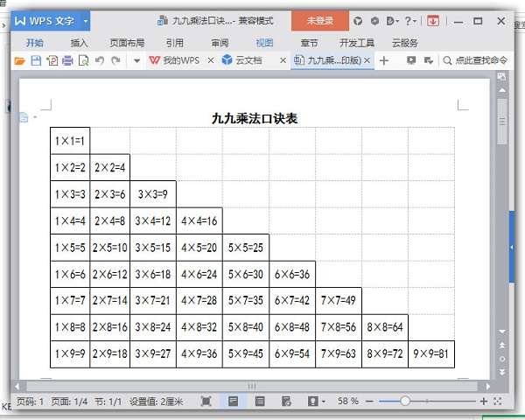This screenshot has width=525, height=420.
Task: Click the fullscreen view icon in status bar
Action: click(206, 401)
